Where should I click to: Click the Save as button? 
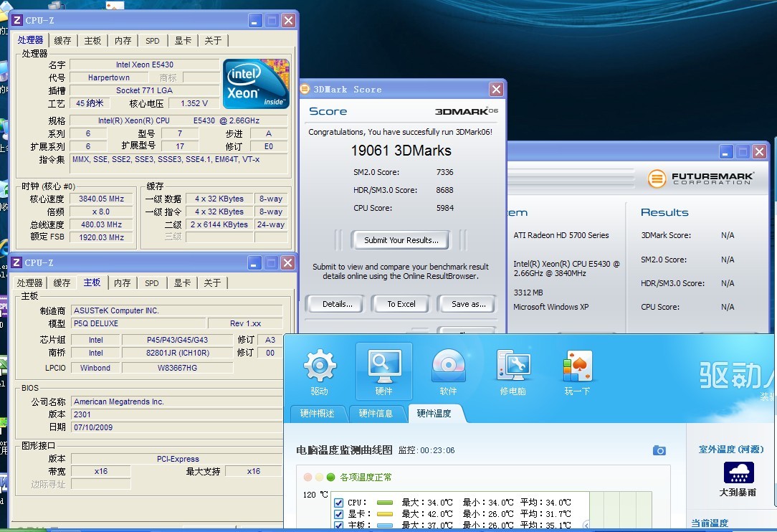pos(468,304)
